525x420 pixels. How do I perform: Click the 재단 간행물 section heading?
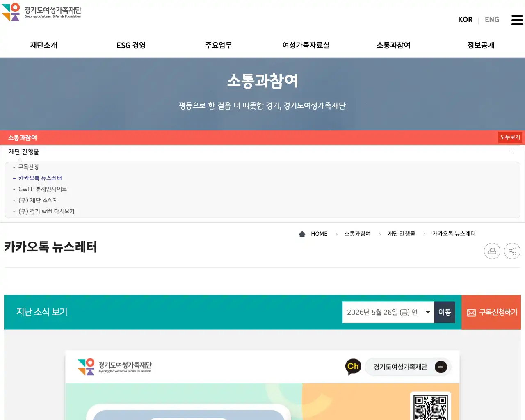pyautogui.click(x=24, y=152)
